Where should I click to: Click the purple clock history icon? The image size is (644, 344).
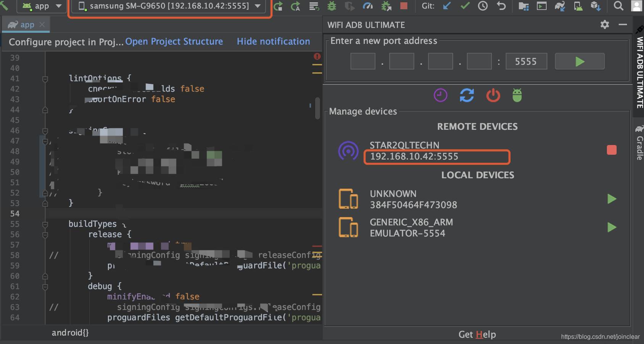(440, 95)
